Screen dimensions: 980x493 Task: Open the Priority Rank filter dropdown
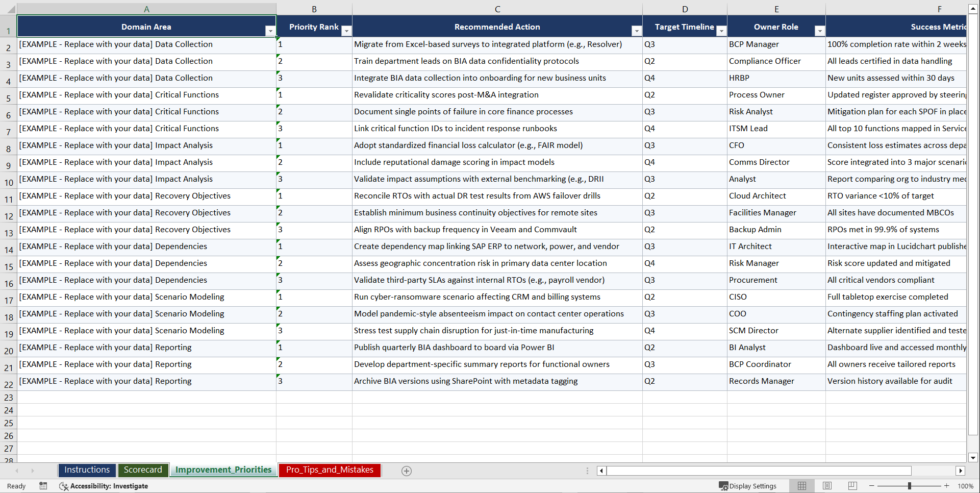(346, 31)
